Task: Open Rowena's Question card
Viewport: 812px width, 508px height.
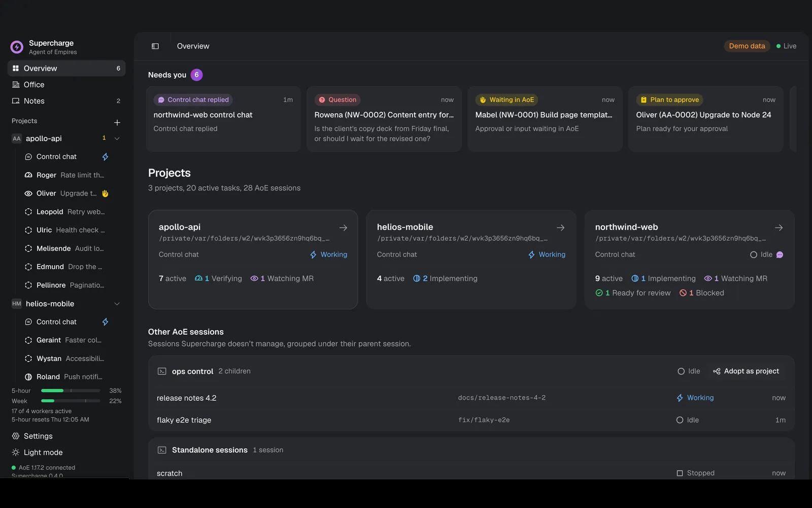Action: (x=384, y=119)
